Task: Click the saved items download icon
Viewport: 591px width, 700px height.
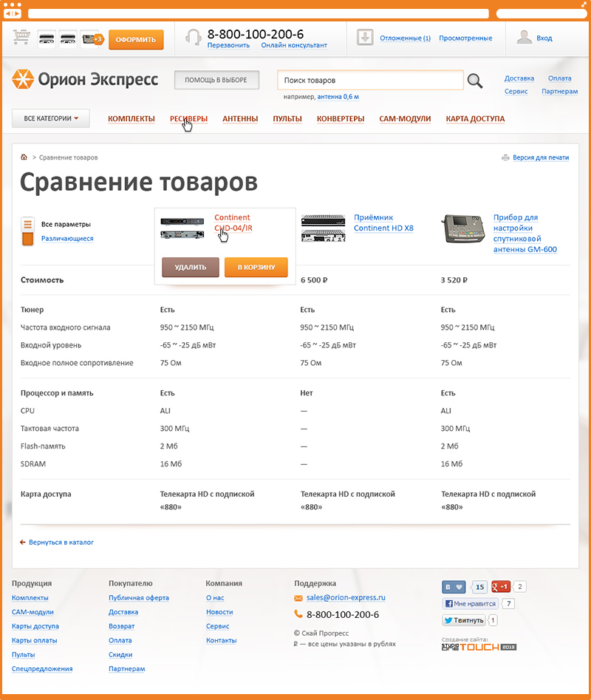Action: (364, 38)
